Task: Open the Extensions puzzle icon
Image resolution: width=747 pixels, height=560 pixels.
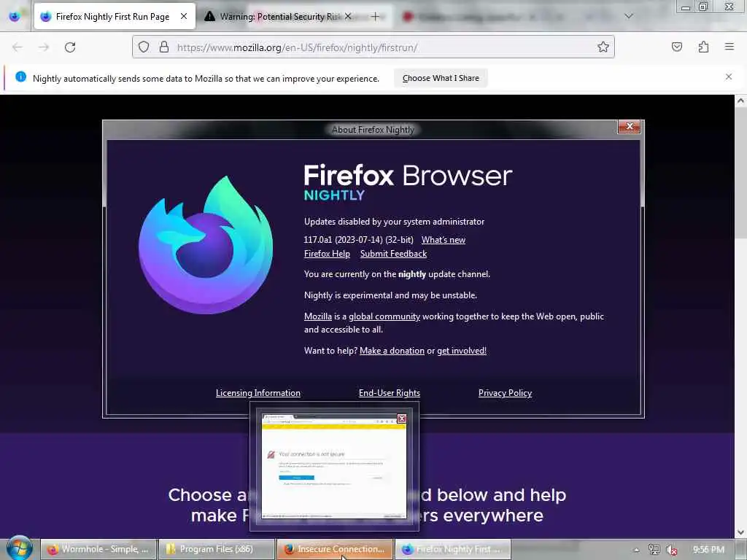Action: 703,47
